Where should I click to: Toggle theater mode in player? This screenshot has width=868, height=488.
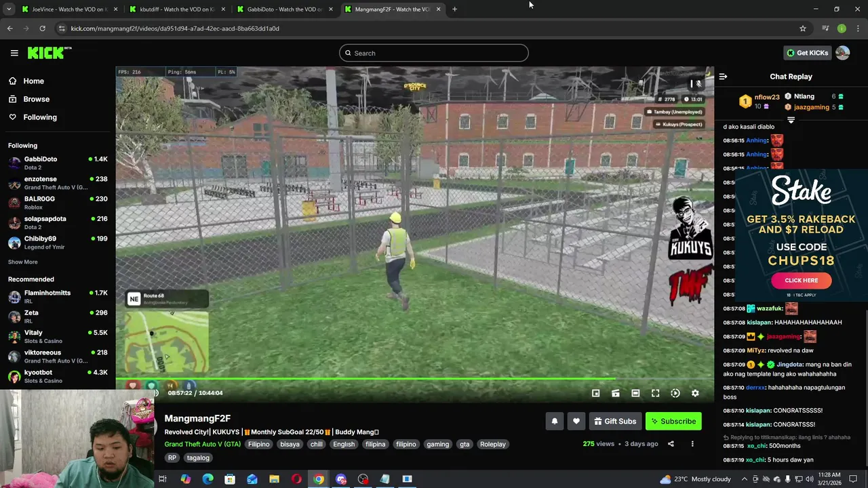point(616,393)
